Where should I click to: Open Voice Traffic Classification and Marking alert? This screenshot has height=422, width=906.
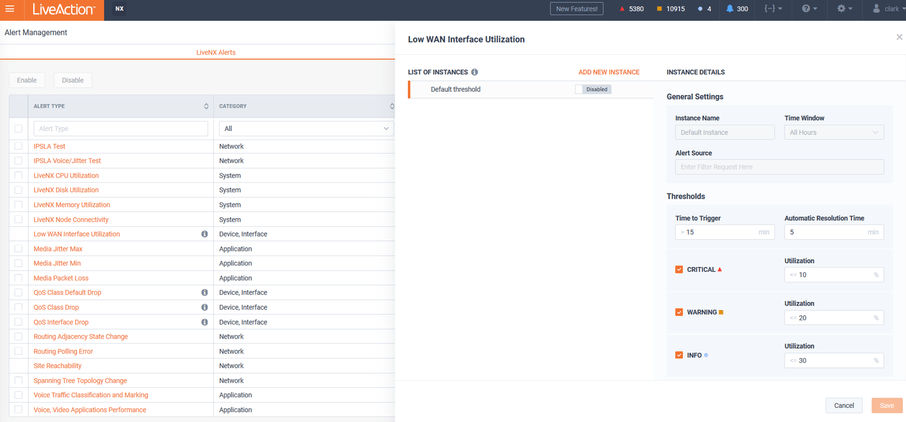click(91, 395)
